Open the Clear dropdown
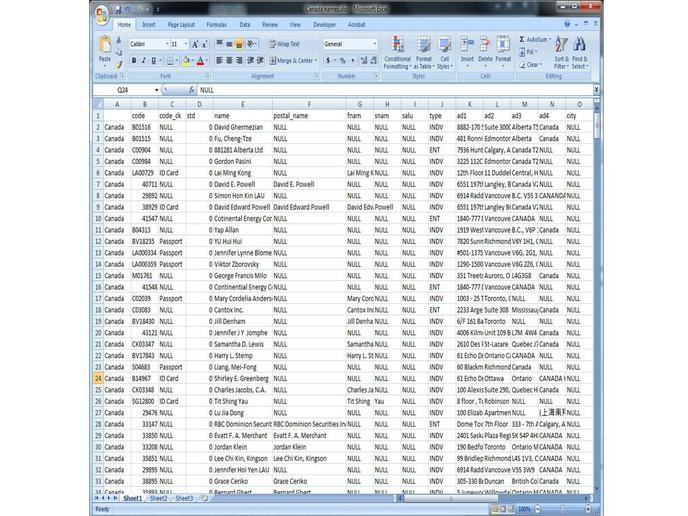Screen dimensions: 688x516 pyautogui.click(x=531, y=65)
